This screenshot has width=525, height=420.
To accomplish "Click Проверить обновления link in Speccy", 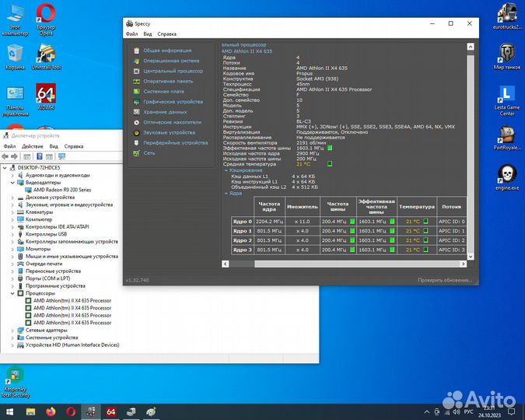I will (x=445, y=280).
